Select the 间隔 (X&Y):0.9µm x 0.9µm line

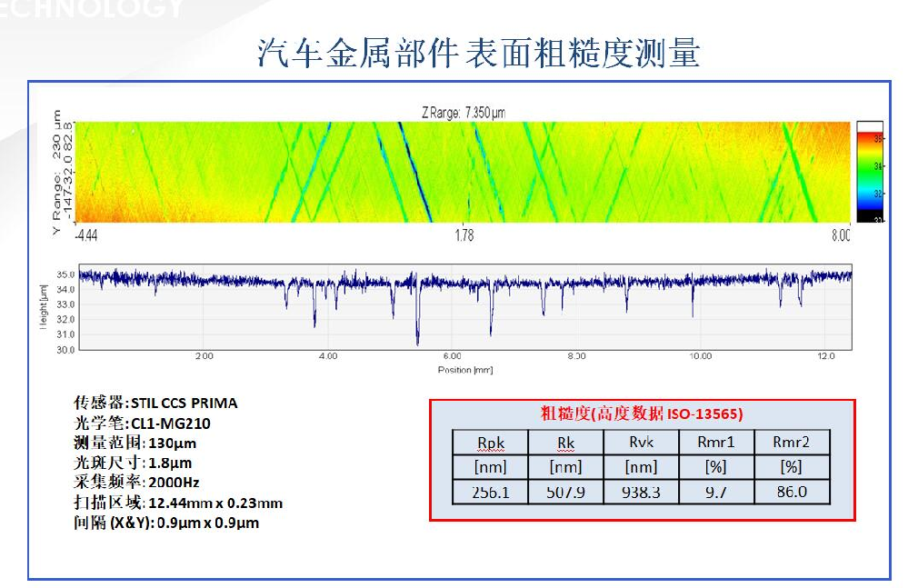click(166, 523)
